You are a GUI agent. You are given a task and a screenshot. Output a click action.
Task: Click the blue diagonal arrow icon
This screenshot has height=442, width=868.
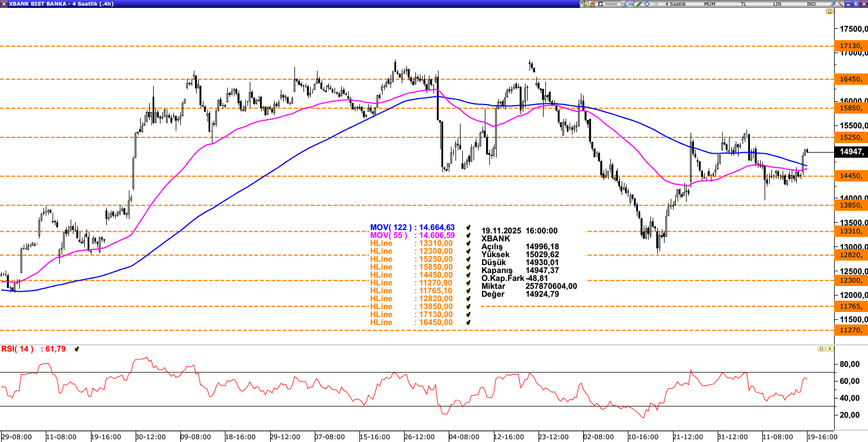tap(832, 4)
